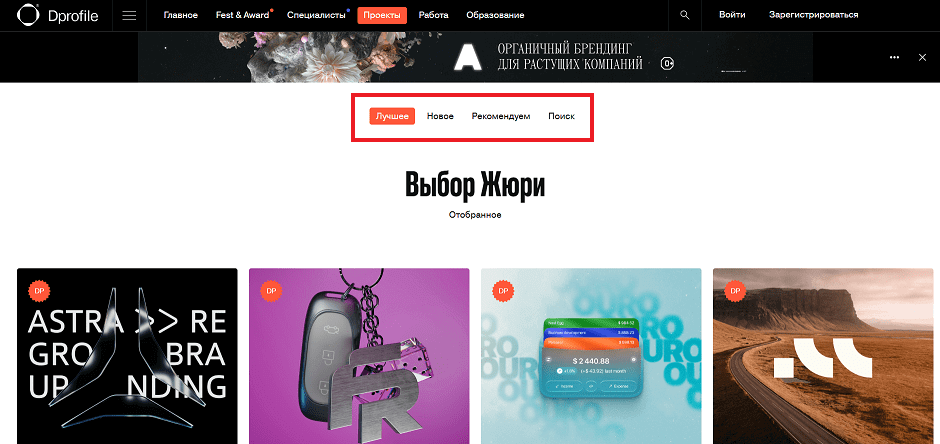Switch to the Новое tab
This screenshot has height=444, width=940.
click(440, 116)
